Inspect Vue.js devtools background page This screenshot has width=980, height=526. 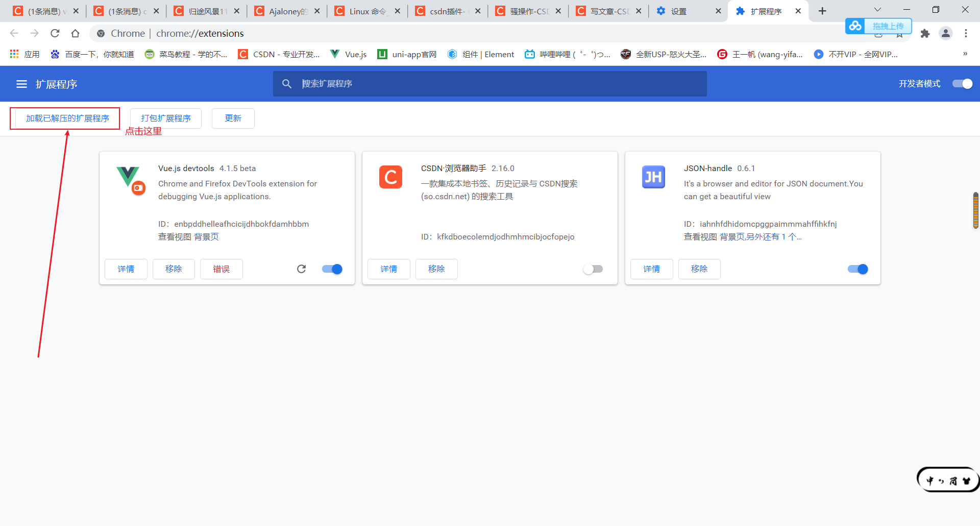[x=206, y=237]
